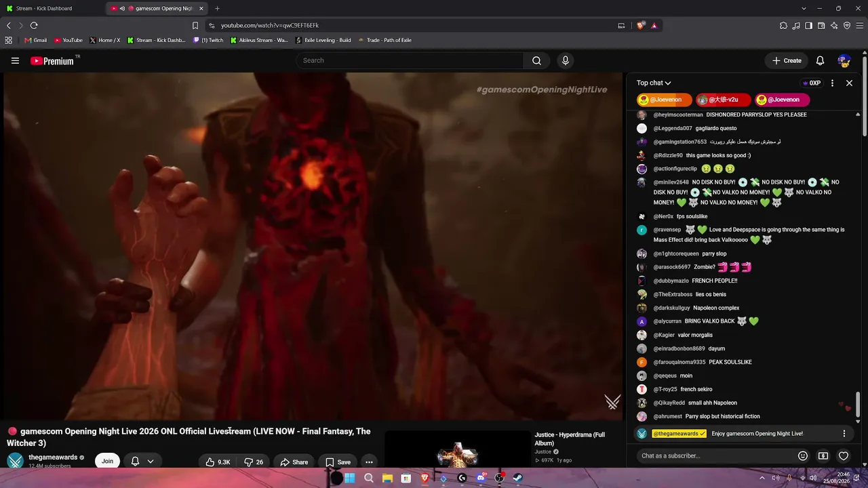Expand notification options chevron next to Join
Screen dimensions: 868x488
[x=151, y=462]
